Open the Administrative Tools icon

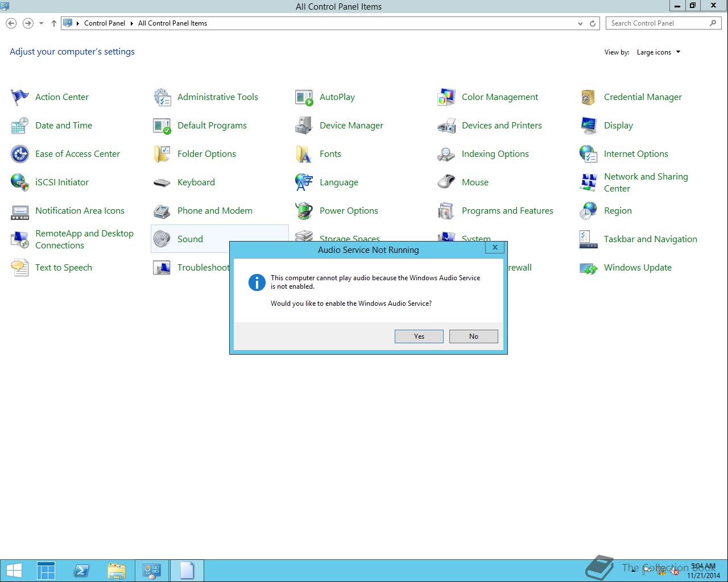point(162,97)
